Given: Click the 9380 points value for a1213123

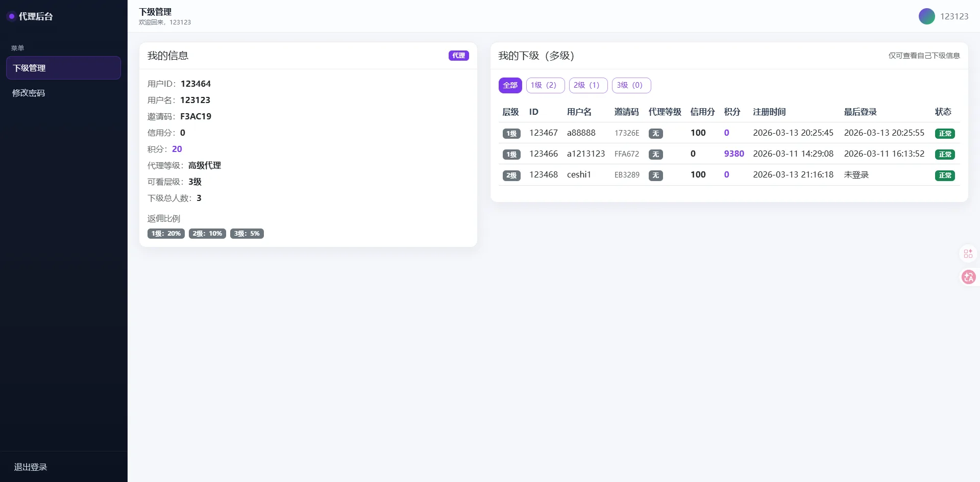Looking at the screenshot, I should click(x=733, y=154).
